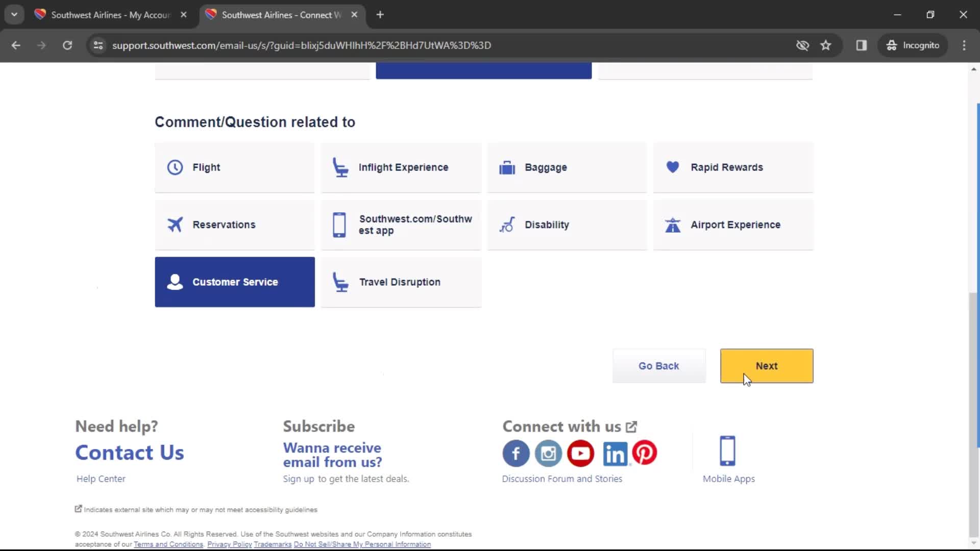This screenshot has width=980, height=551.
Task: Open Discussion Forum and Stories link
Action: click(562, 479)
